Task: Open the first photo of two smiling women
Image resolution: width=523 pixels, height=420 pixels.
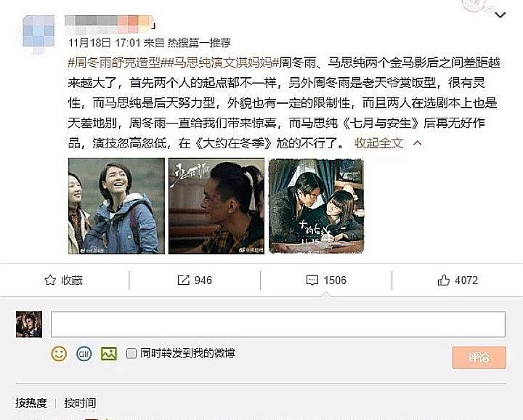Action: click(116, 206)
